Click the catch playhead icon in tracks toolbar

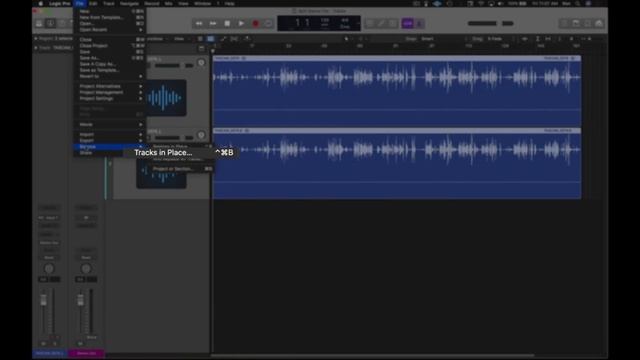(x=247, y=39)
